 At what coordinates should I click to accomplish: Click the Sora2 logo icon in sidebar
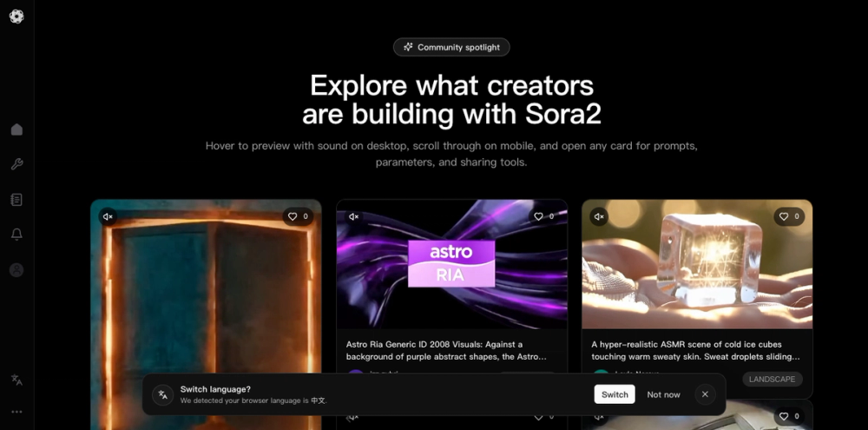coord(16,17)
